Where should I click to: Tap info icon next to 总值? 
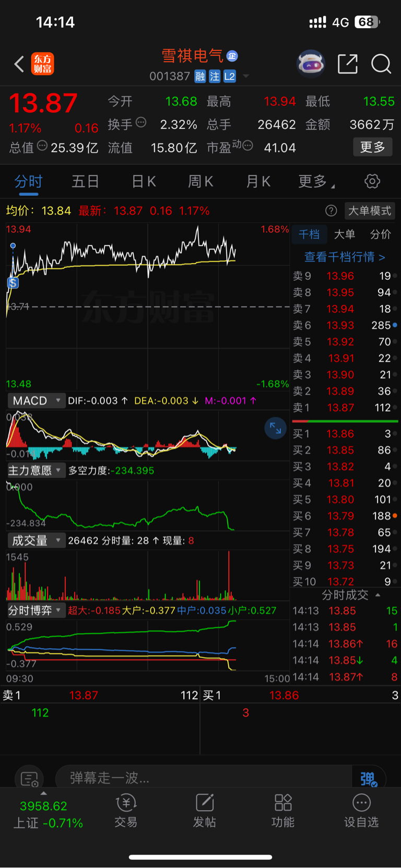pyautogui.click(x=42, y=146)
